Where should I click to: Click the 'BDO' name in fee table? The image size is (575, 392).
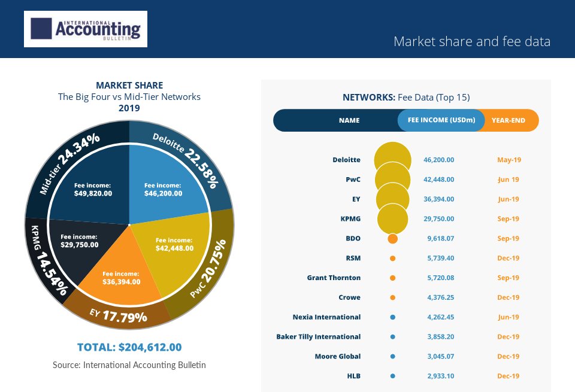click(x=353, y=239)
